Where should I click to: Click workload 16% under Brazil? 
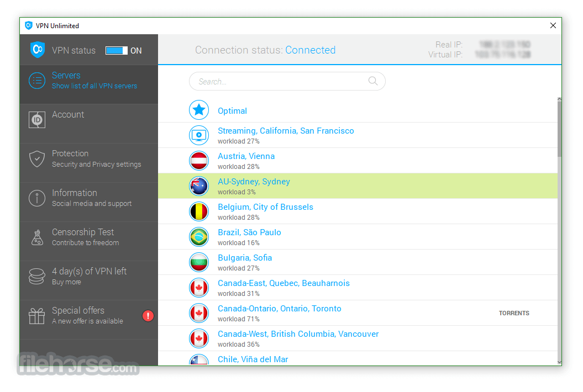point(238,243)
